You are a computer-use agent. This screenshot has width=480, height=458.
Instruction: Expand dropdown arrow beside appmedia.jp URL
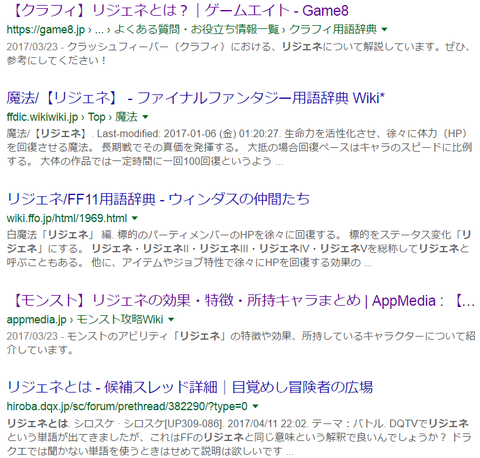point(171,320)
